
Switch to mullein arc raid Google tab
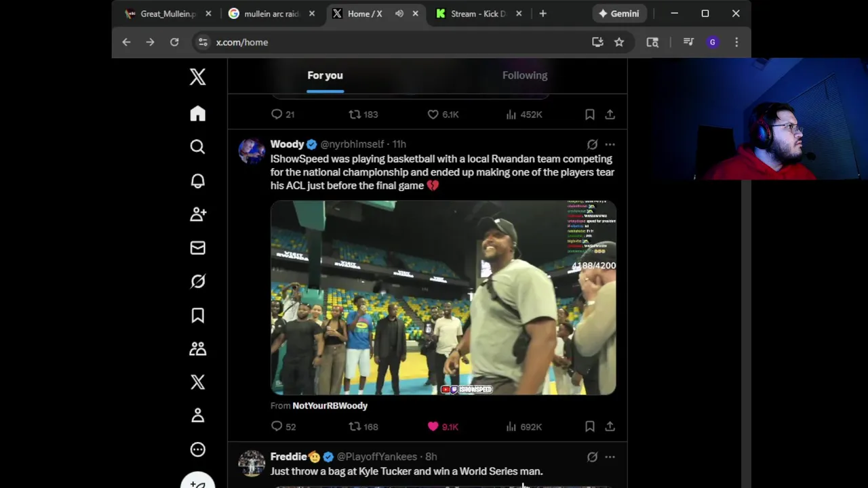coord(271,14)
